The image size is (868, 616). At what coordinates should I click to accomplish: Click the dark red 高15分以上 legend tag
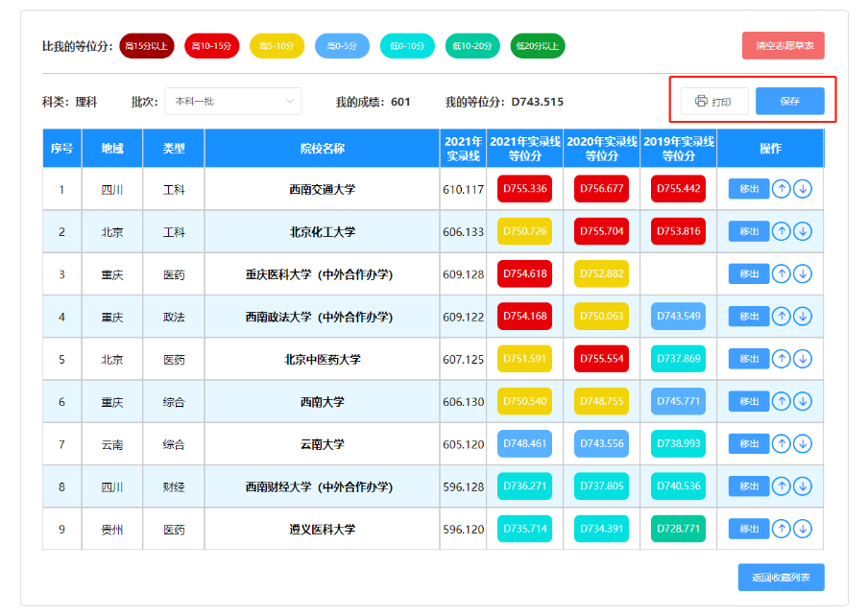[147, 46]
